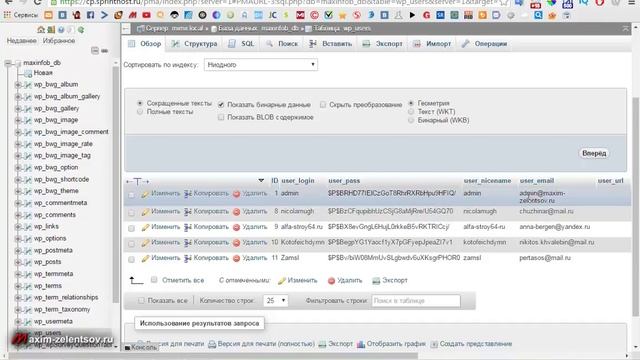640x360 pixels.
Task: Click export icon below the table
Action: click(376, 280)
